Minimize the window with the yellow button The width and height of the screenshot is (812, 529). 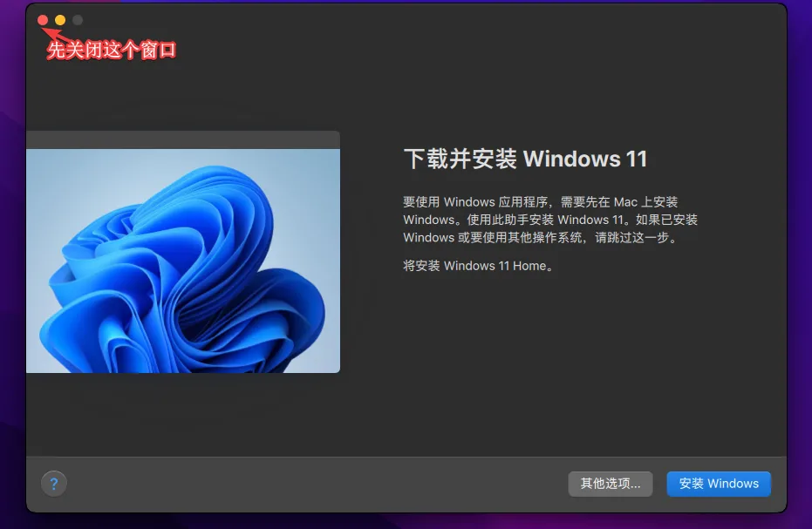click(60, 19)
